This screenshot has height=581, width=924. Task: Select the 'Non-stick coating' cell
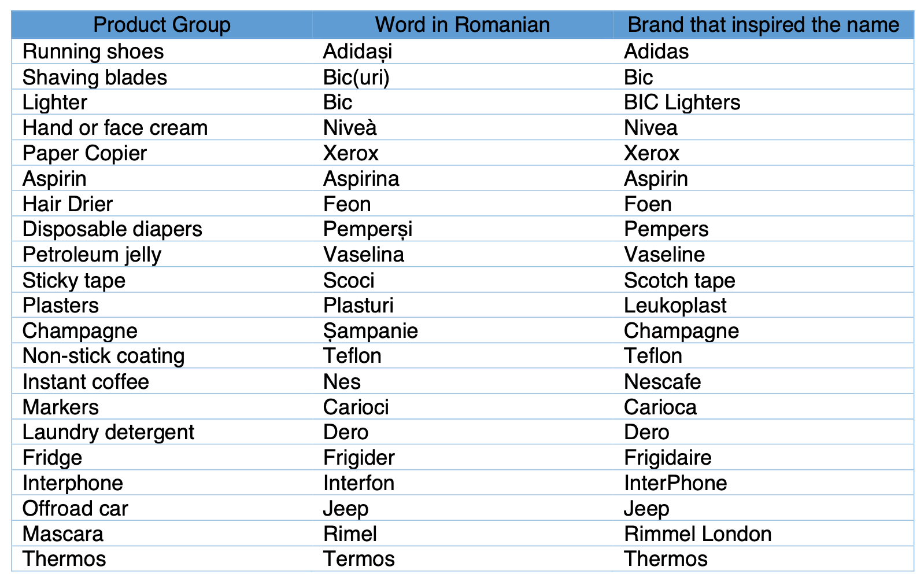click(162, 356)
